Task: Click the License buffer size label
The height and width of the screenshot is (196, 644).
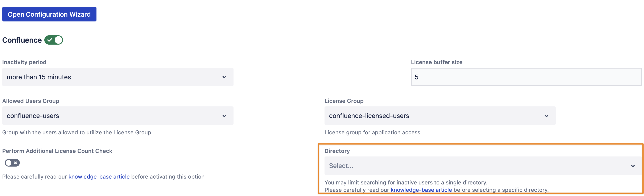Action: (437, 62)
